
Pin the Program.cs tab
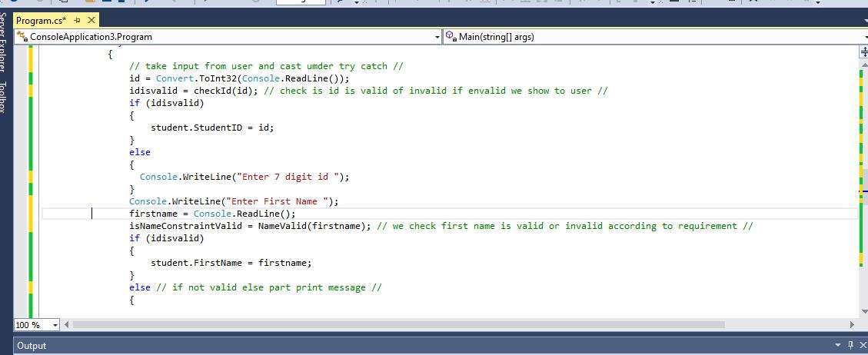point(78,20)
